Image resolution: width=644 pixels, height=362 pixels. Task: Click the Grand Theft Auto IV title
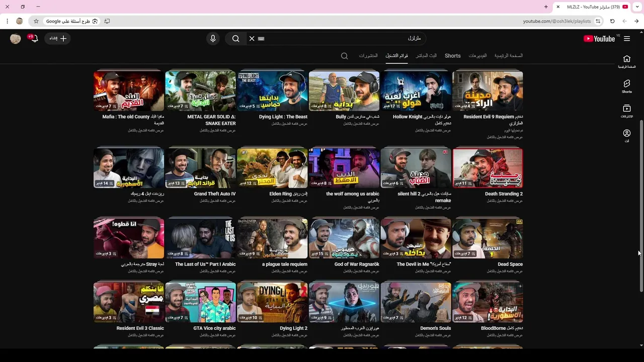(x=215, y=194)
